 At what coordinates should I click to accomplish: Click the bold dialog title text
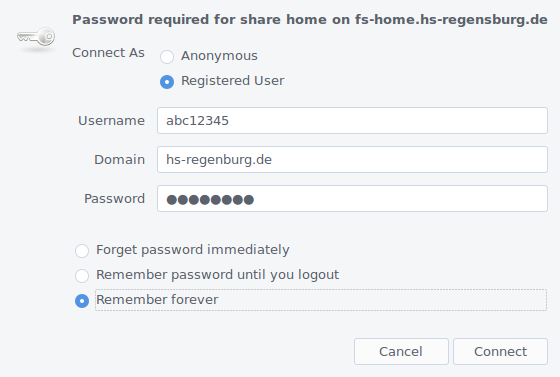310,20
